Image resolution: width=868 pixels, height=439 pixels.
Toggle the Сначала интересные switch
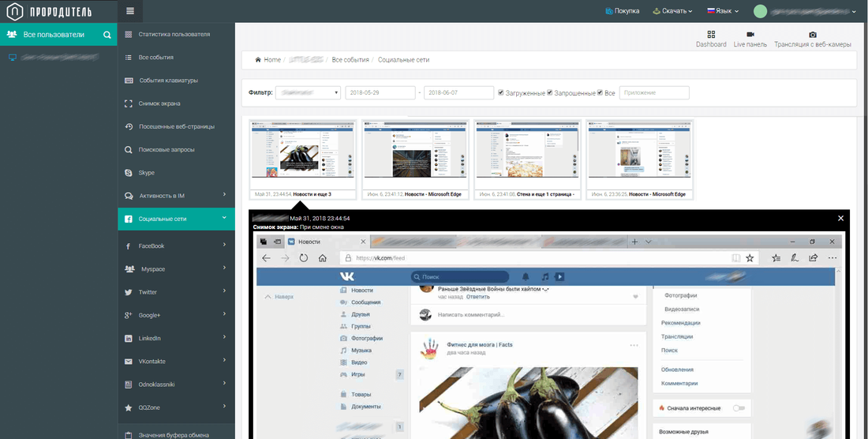click(739, 408)
